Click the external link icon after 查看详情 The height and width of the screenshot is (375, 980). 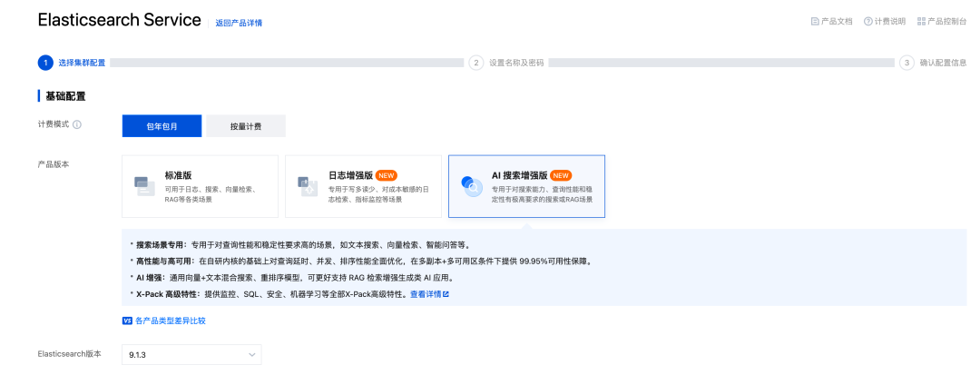pos(446,294)
